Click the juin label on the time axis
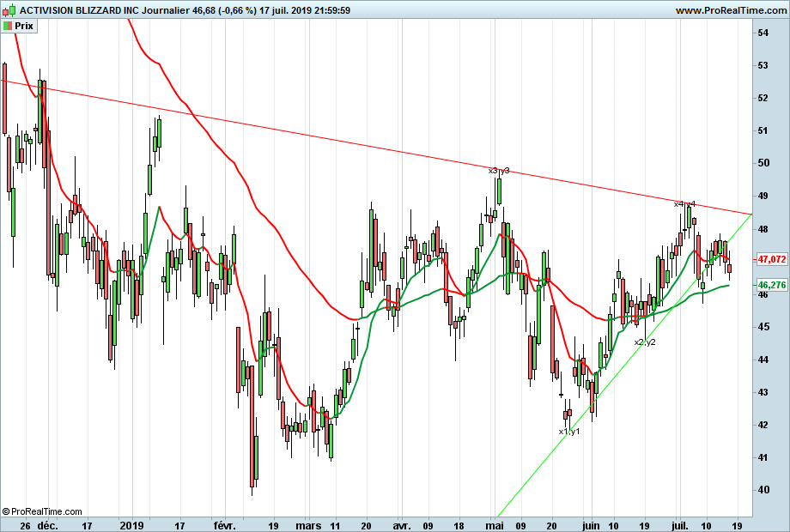 coord(591,526)
